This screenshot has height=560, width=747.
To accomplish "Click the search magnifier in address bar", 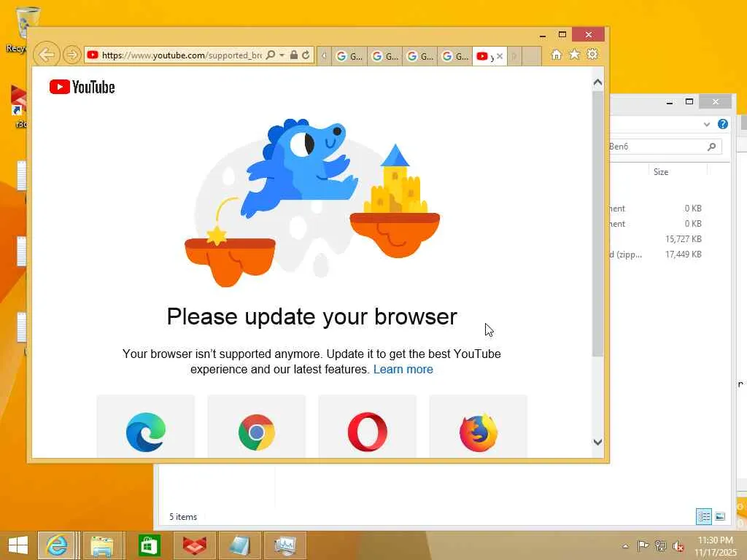I will point(271,55).
